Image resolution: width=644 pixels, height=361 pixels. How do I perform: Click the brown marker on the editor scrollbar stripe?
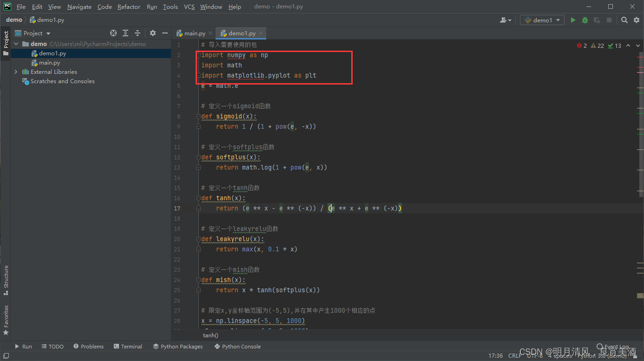click(x=640, y=295)
